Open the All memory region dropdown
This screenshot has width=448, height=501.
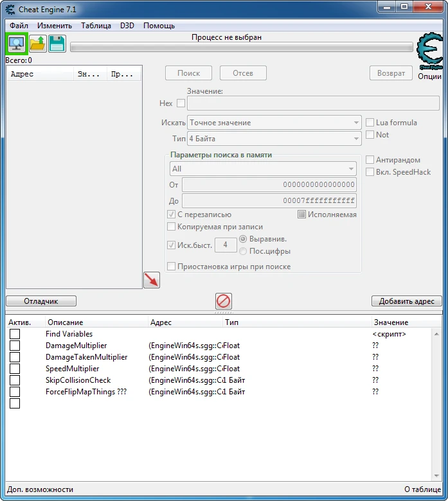point(263,169)
